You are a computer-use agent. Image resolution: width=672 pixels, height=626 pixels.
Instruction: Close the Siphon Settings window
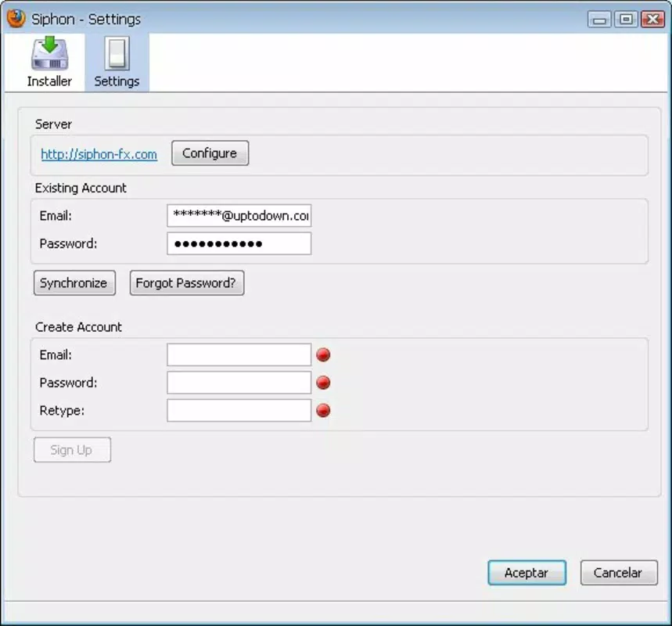pyautogui.click(x=652, y=20)
